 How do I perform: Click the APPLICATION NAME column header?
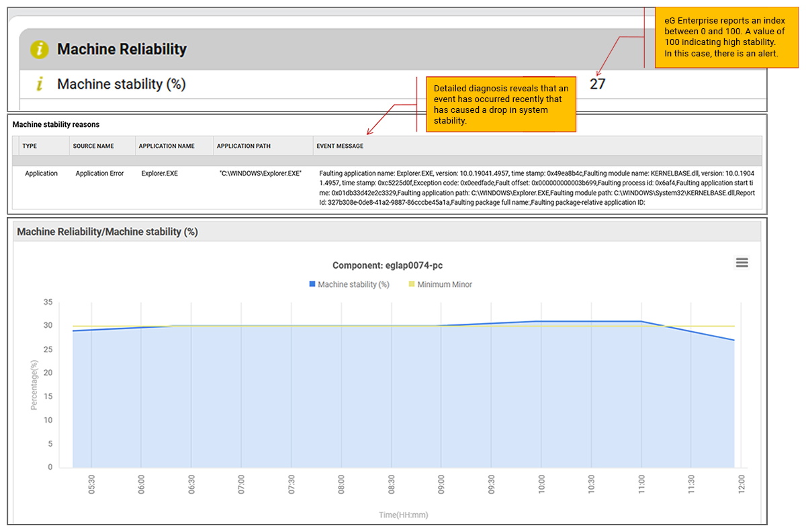pyautogui.click(x=166, y=146)
